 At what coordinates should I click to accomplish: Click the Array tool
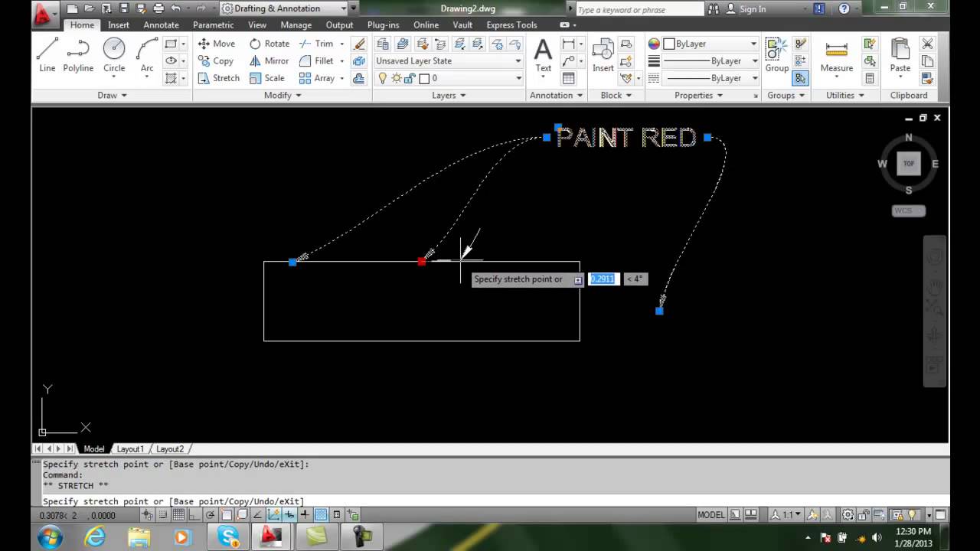[x=316, y=78]
